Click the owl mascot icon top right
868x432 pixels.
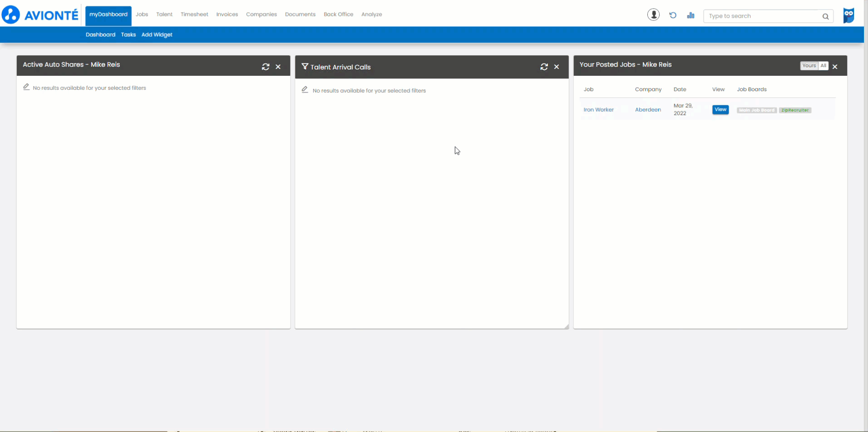(x=848, y=15)
